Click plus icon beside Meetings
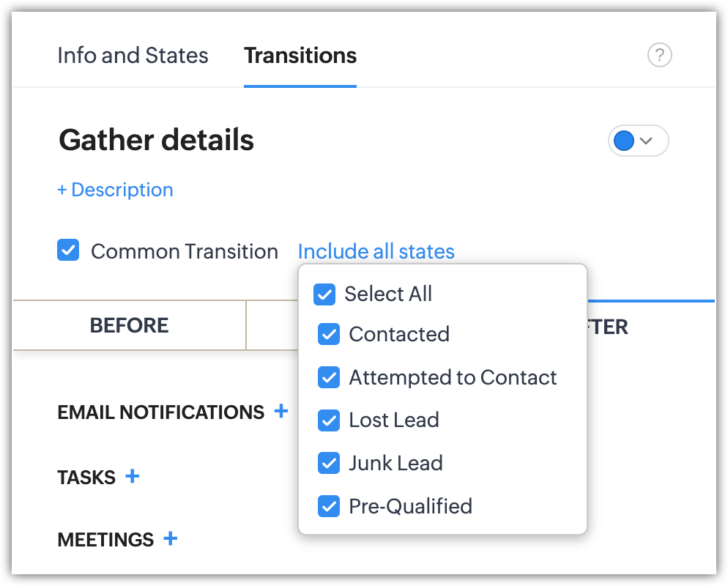The width and height of the screenshot is (728, 586). coord(170,538)
